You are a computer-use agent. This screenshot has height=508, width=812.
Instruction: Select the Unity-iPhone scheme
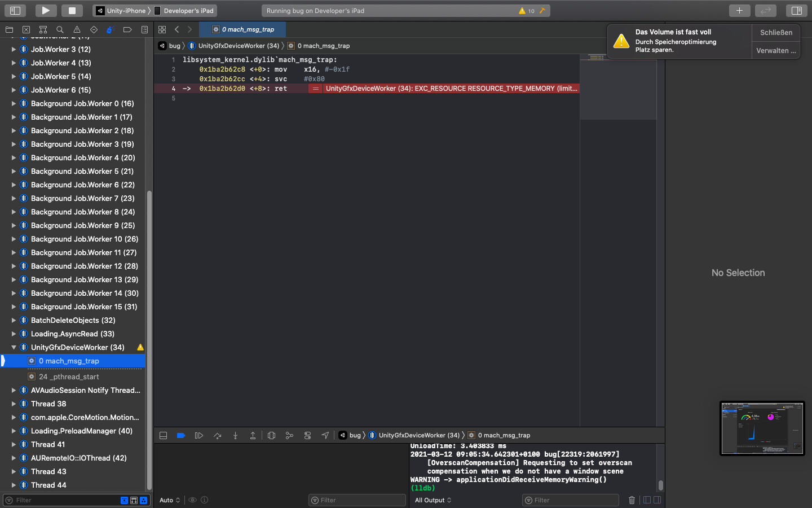click(x=121, y=11)
